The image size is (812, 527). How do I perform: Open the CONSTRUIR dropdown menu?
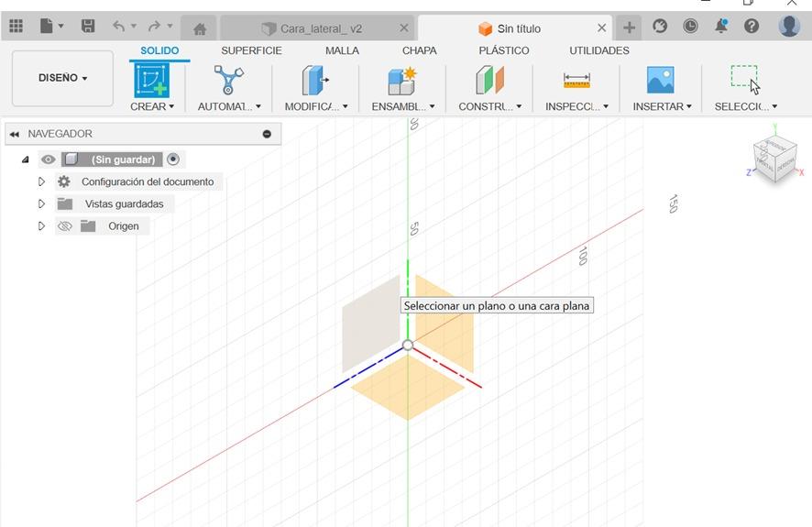[490, 106]
